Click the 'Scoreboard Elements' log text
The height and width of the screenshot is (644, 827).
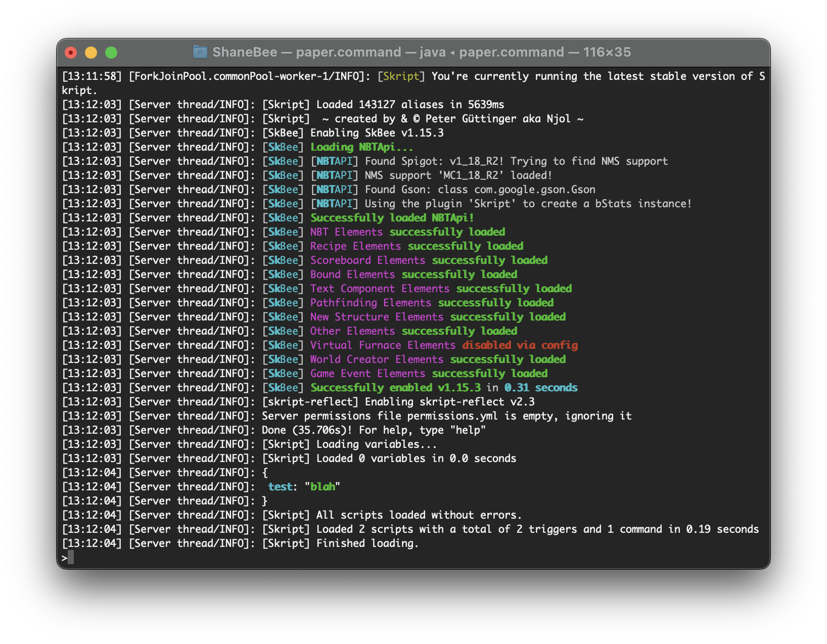tap(367, 260)
